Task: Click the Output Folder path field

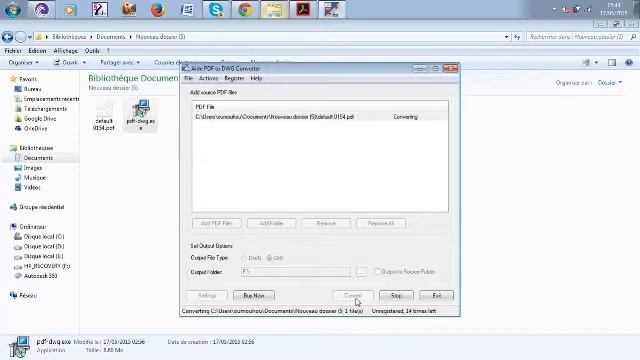Action: point(296,271)
